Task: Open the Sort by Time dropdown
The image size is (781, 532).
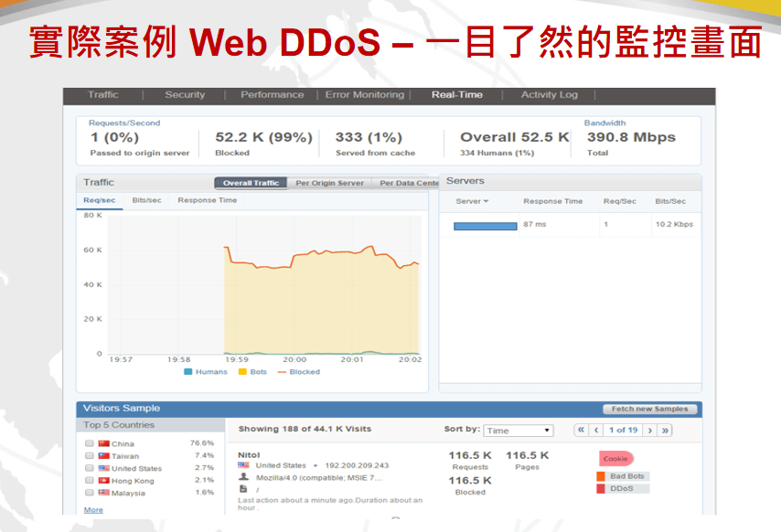Action: coord(519,431)
